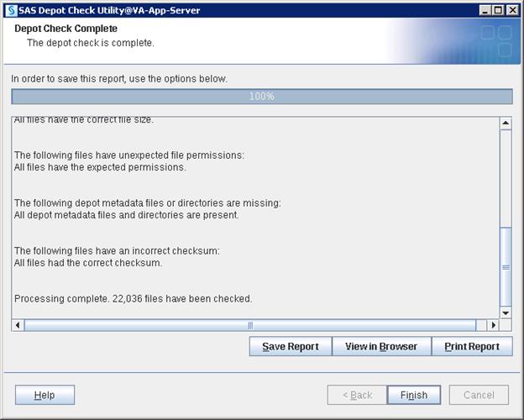Click the vertical scrollbar up arrow

[x=506, y=123]
